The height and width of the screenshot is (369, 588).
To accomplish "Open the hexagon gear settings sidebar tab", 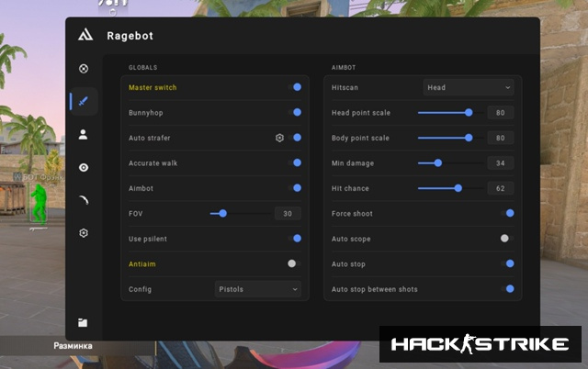I will (84, 233).
